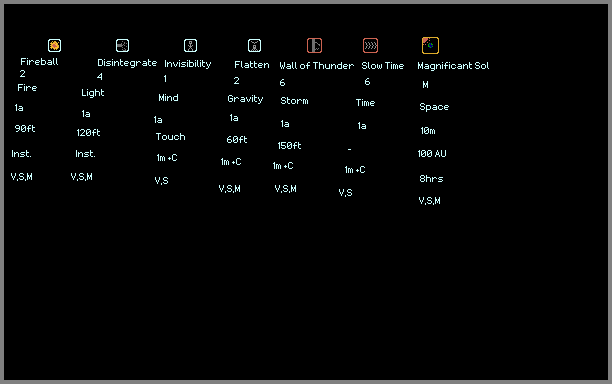Select the Wall of Thunder icon

pos(314,46)
